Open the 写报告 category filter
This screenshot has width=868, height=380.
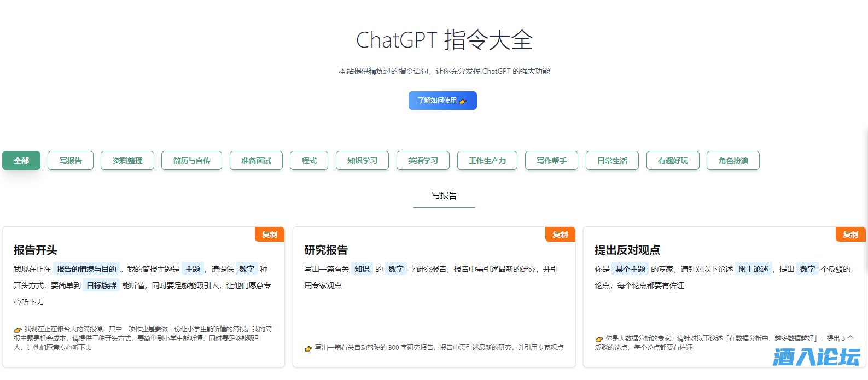coord(71,161)
